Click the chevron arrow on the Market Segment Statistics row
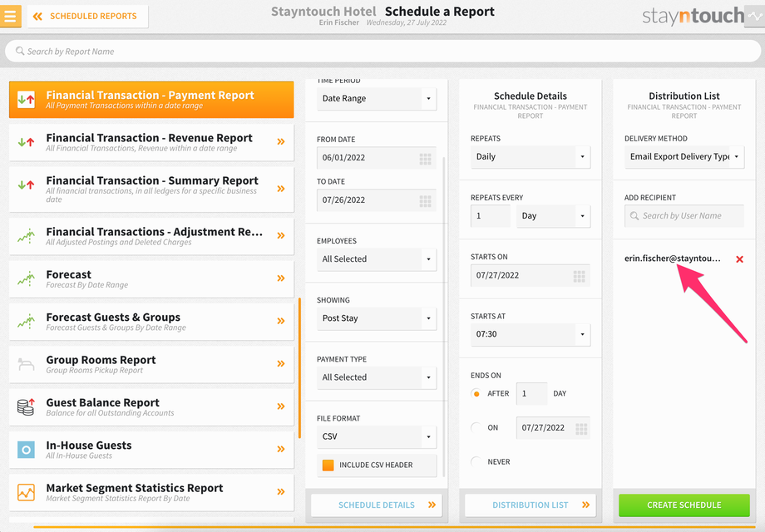This screenshot has height=532, width=765. 281,491
